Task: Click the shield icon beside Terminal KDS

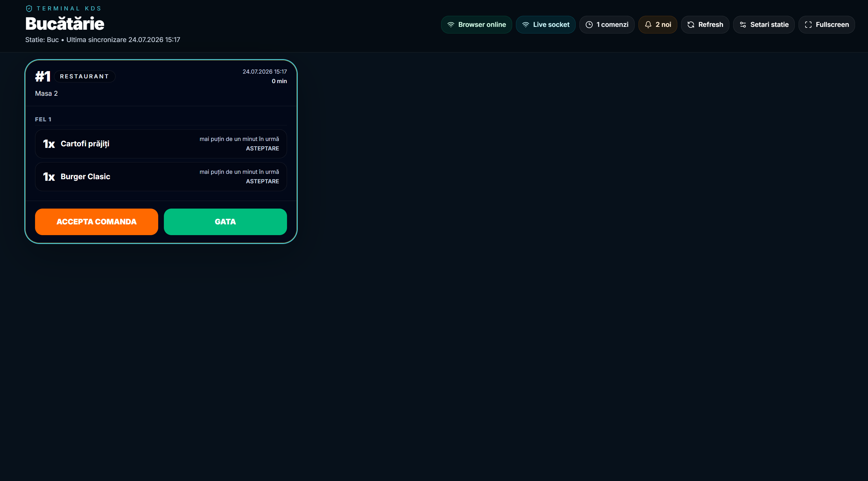Action: 29,9
